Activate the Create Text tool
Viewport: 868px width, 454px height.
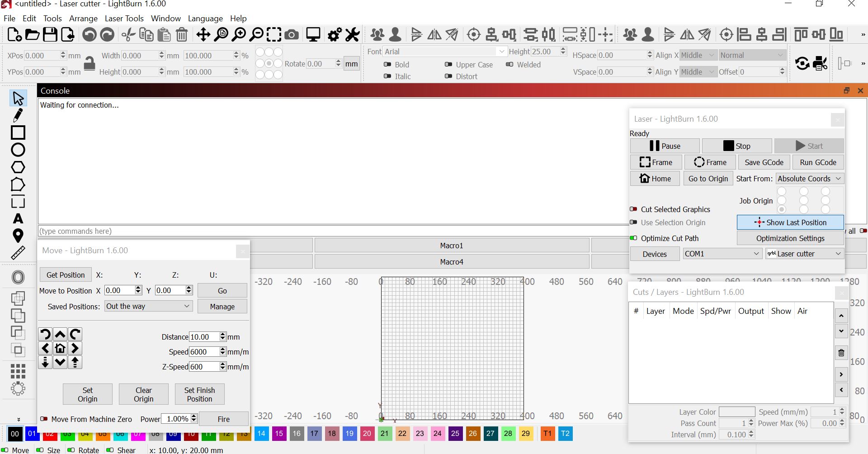pyautogui.click(x=18, y=219)
